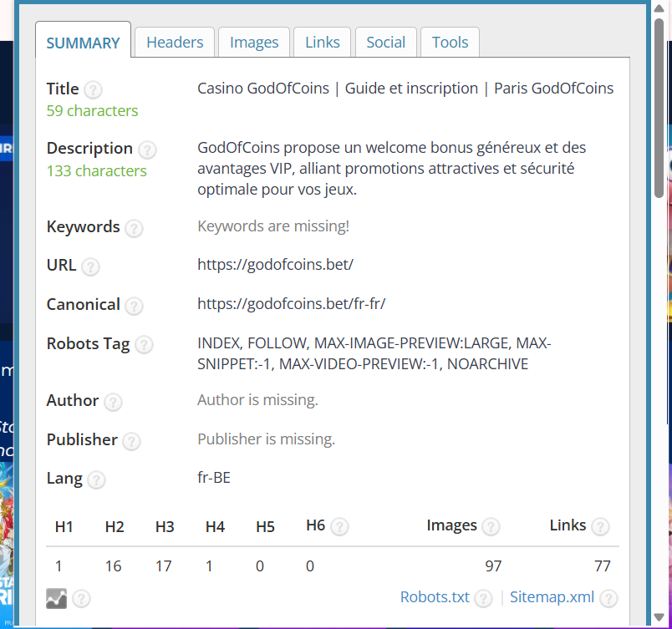
Task: Click the help icon beside Publisher
Action: point(131,441)
